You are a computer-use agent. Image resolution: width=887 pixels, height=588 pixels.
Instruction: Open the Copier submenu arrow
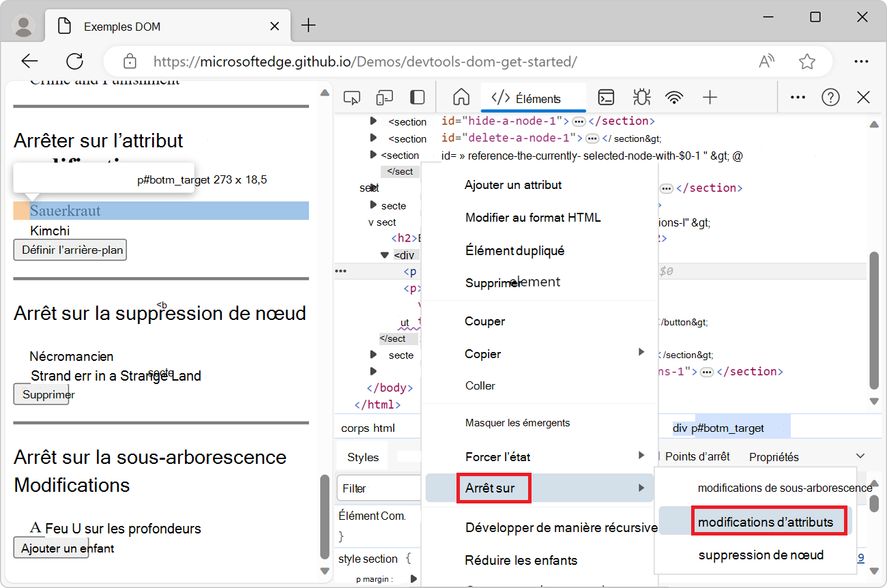(x=641, y=353)
